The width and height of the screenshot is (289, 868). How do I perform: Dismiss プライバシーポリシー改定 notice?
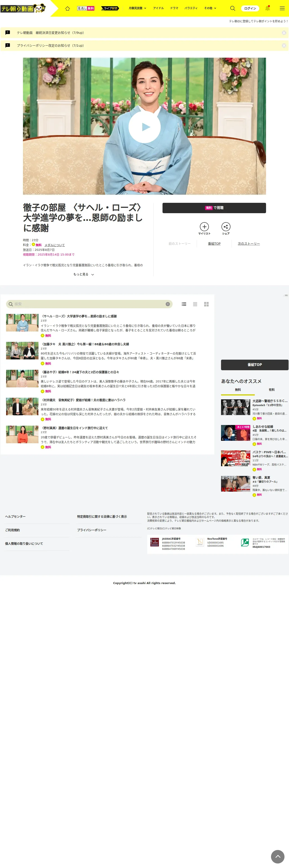click(284, 46)
